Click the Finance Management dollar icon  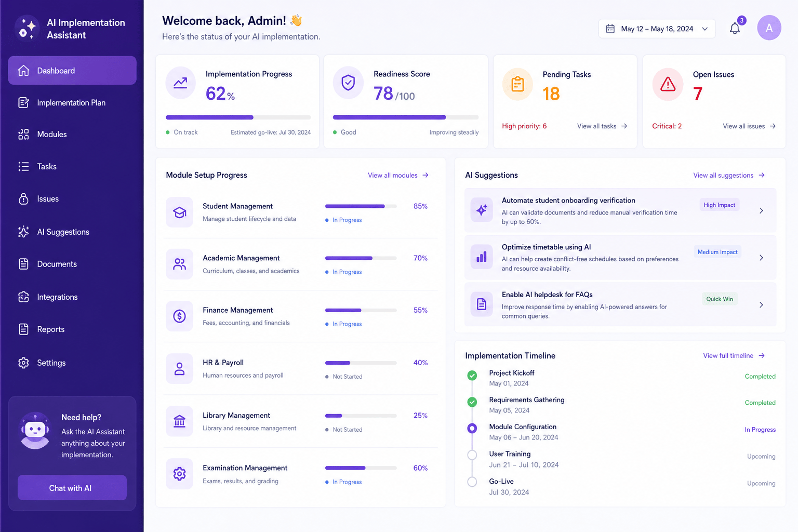(x=180, y=316)
